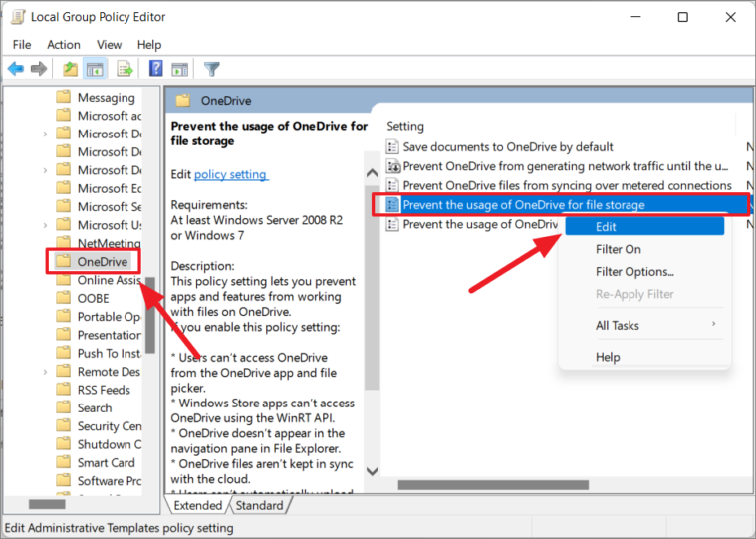The image size is (756, 539).
Task: Expand the Remote Des… tree node
Action: (x=45, y=372)
